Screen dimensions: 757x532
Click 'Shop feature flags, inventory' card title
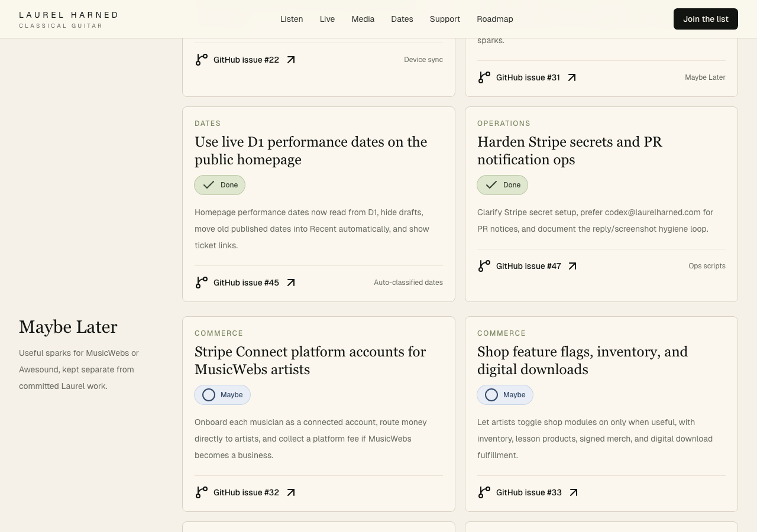(x=583, y=361)
